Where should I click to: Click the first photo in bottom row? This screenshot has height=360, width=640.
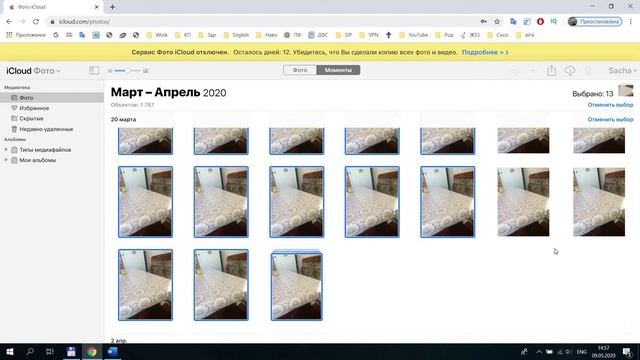[x=145, y=285]
